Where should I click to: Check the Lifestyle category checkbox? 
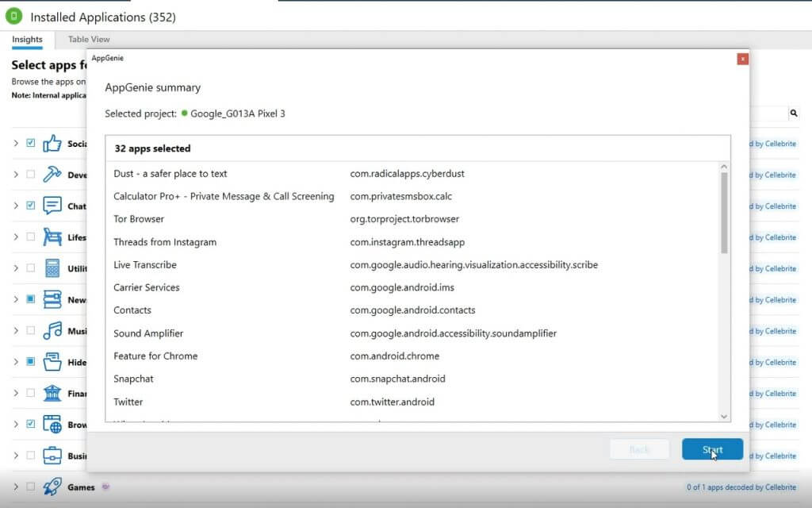click(31, 237)
